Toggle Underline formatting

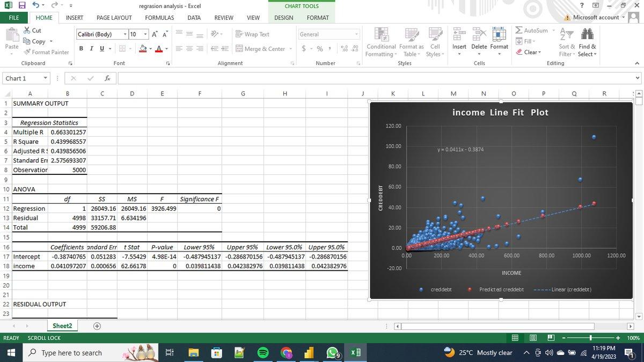[101, 49]
